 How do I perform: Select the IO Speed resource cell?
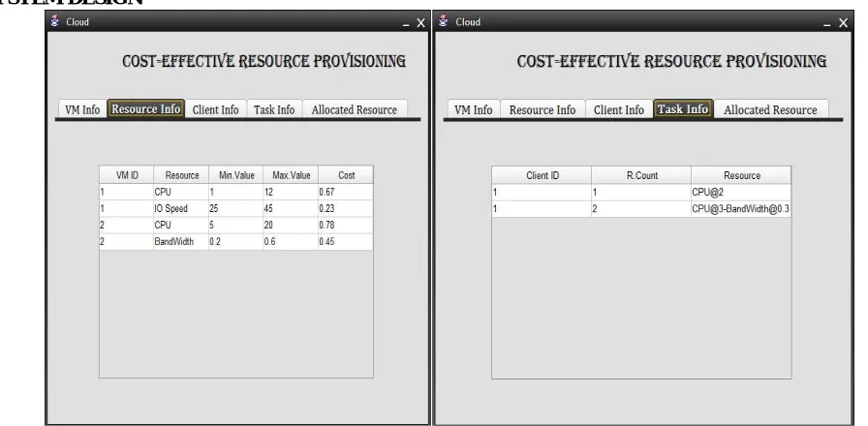181,208
